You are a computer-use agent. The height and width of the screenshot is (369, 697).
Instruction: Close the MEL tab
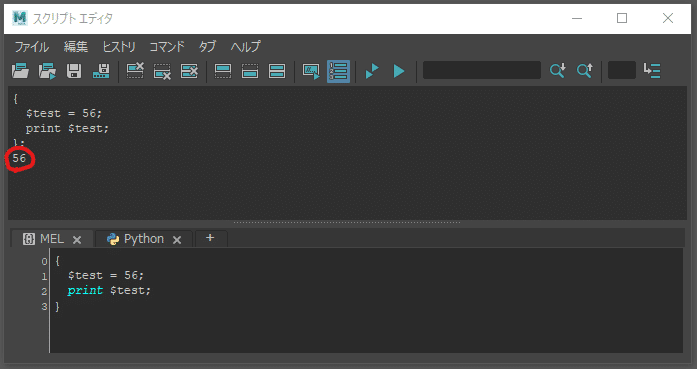(77, 240)
